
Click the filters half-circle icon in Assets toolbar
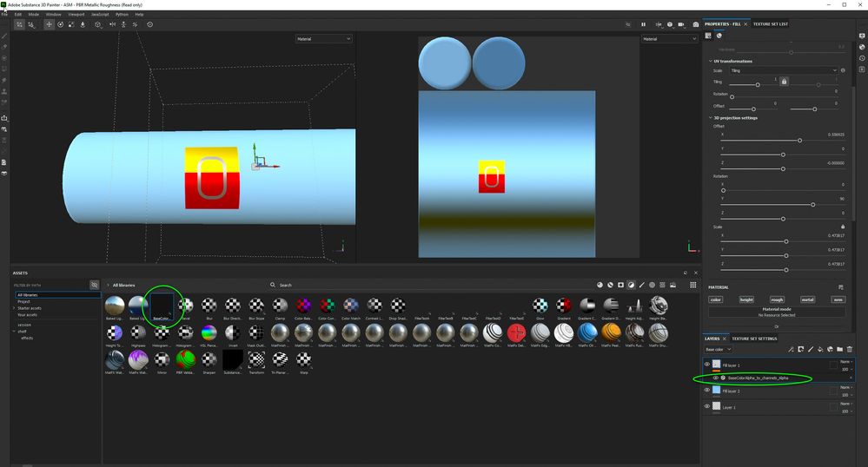(x=631, y=285)
